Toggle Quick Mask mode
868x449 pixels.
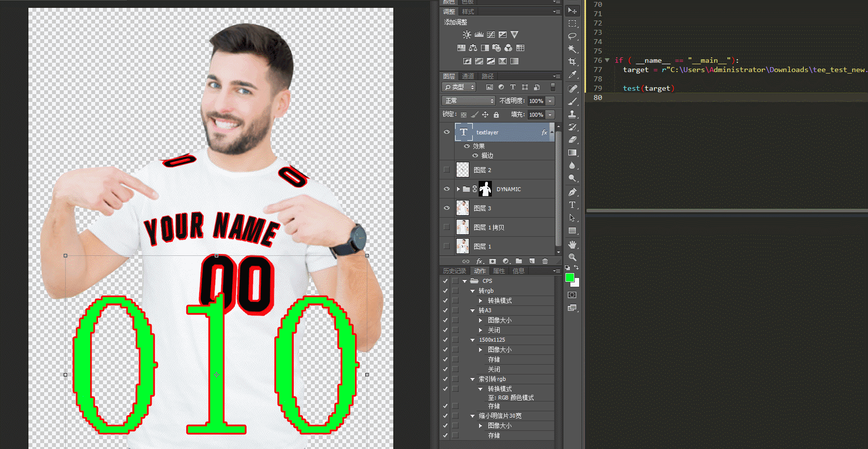(x=572, y=295)
